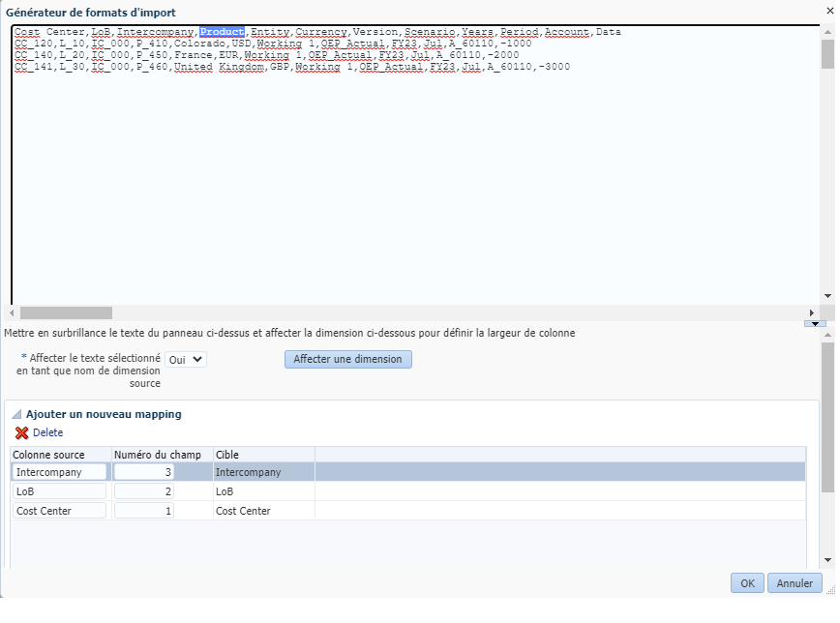Click field number 1 input
The width and height of the screenshot is (840, 623).
click(x=143, y=511)
